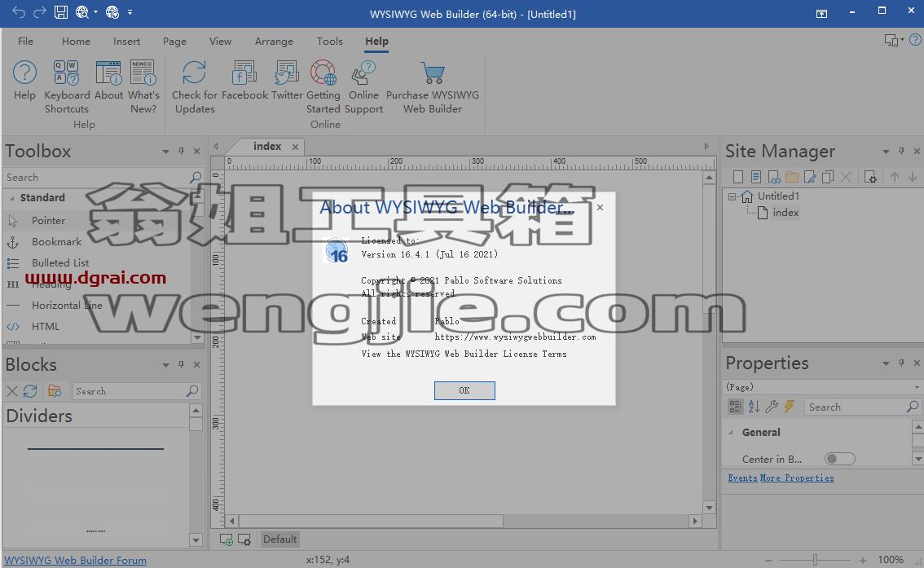This screenshot has width=924, height=568.
Task: Click the clone page icon in Site Manager
Action: point(828,177)
